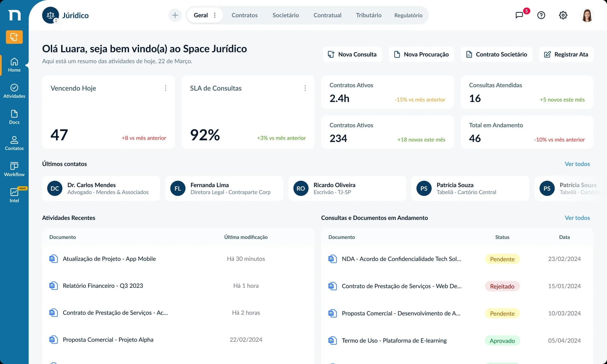
Task: Click Ver todos for Consultas e Documentos
Action: coord(577,218)
